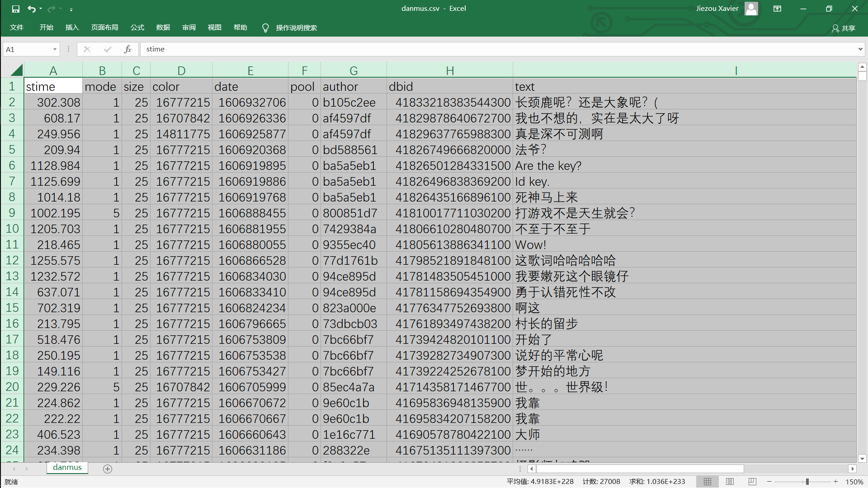Open the 文件 file menu
Viewport: 868px width, 488px height.
click(x=17, y=28)
